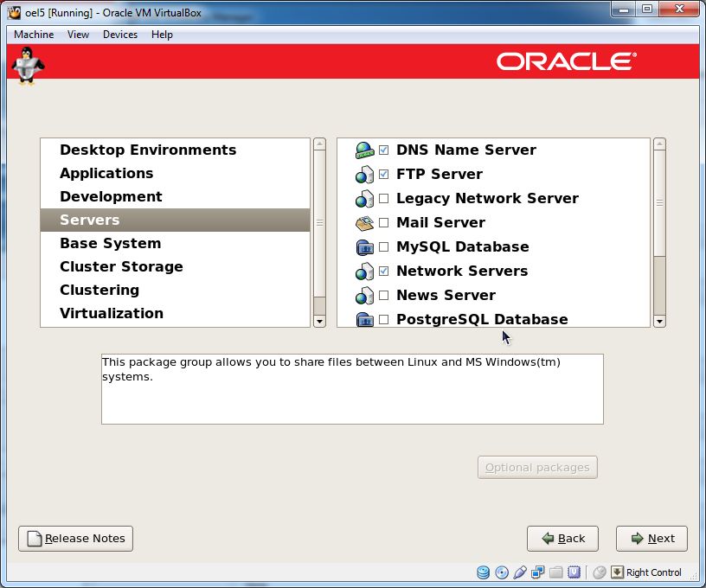Click the Right Control host key arrow icon
Image resolution: width=706 pixels, height=588 pixels.
[x=617, y=572]
